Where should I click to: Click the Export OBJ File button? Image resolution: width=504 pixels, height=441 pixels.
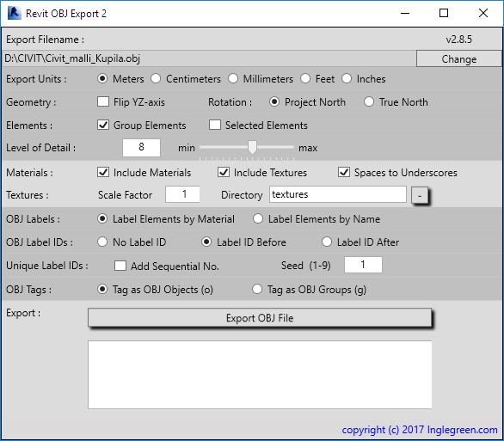(x=260, y=318)
